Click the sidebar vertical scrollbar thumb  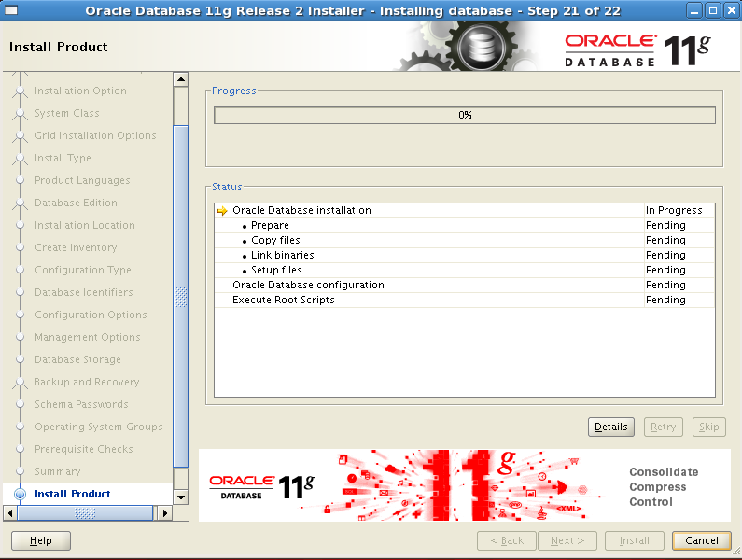pos(181,296)
